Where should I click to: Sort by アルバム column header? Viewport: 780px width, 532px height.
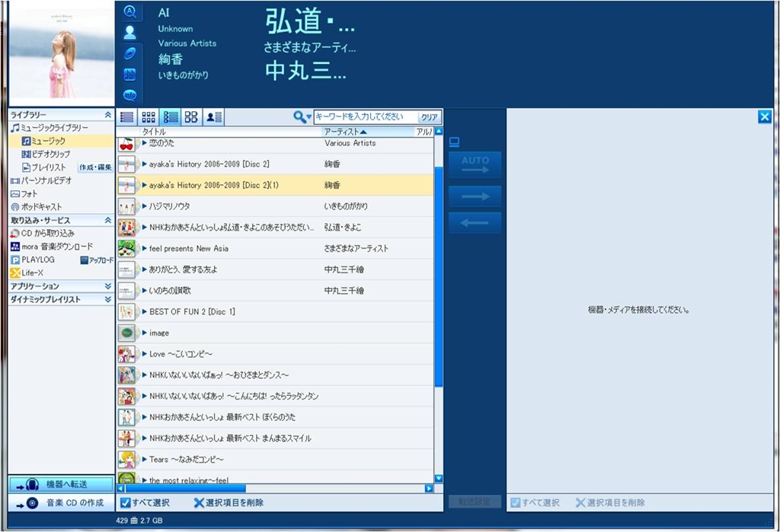[424, 132]
